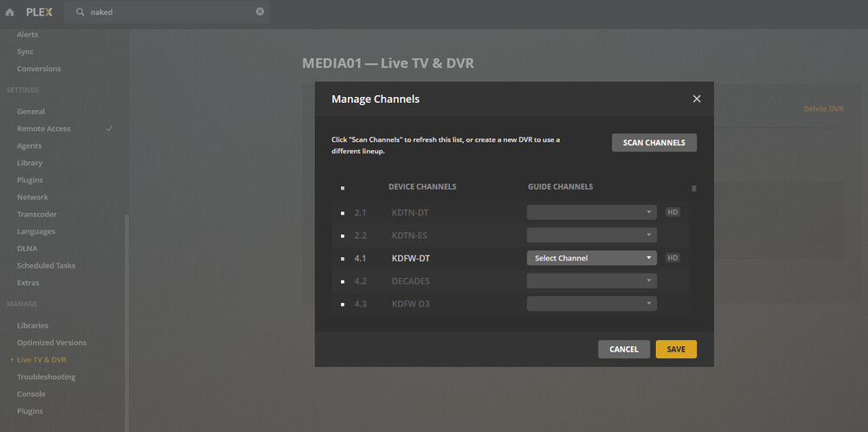Open guide channel dropdown for KDTN-ES
868x432 pixels.
pyautogui.click(x=592, y=235)
